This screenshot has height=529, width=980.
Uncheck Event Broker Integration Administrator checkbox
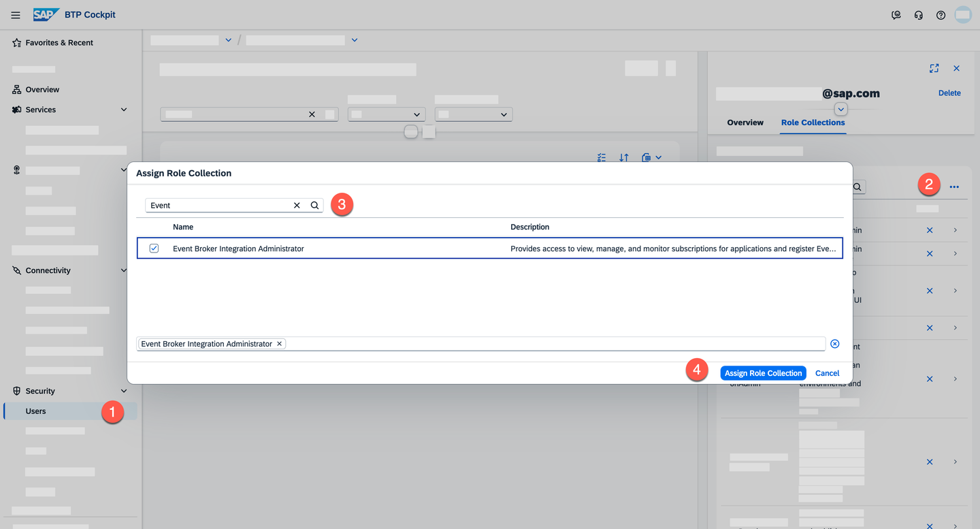pyautogui.click(x=154, y=249)
